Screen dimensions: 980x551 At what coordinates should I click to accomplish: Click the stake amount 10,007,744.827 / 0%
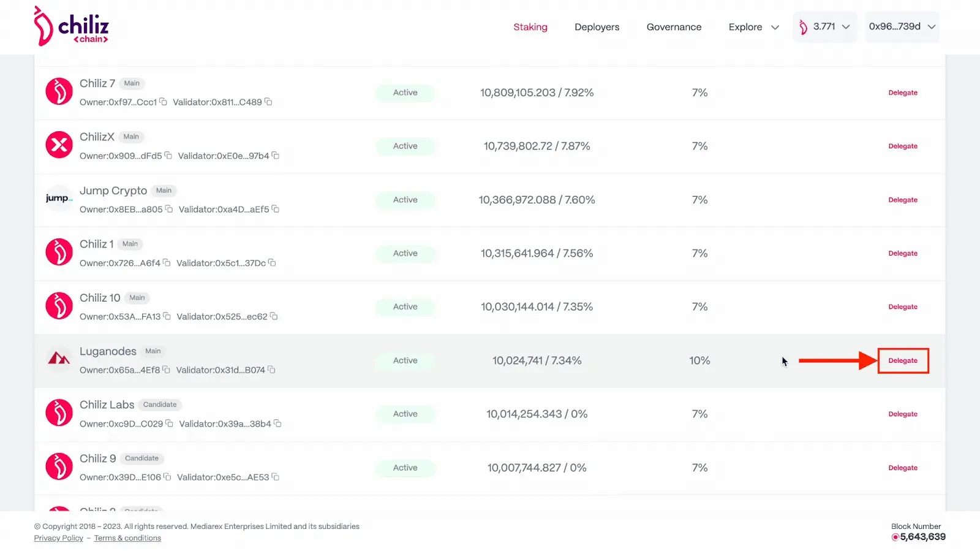click(537, 468)
